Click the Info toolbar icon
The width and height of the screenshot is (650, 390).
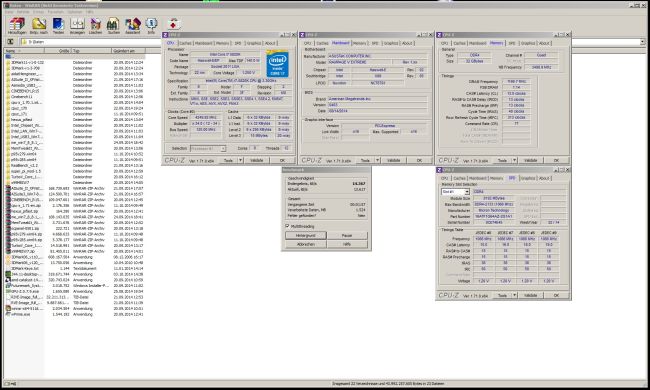(x=151, y=25)
